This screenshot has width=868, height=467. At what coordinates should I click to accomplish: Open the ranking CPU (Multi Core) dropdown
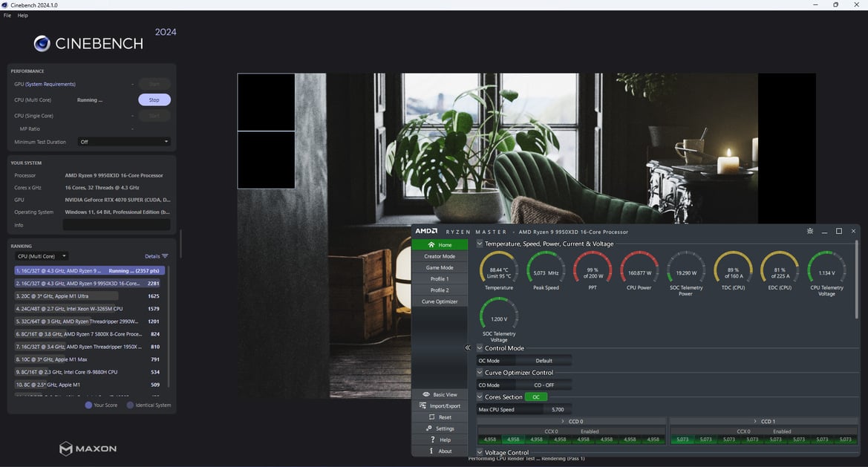pos(42,256)
